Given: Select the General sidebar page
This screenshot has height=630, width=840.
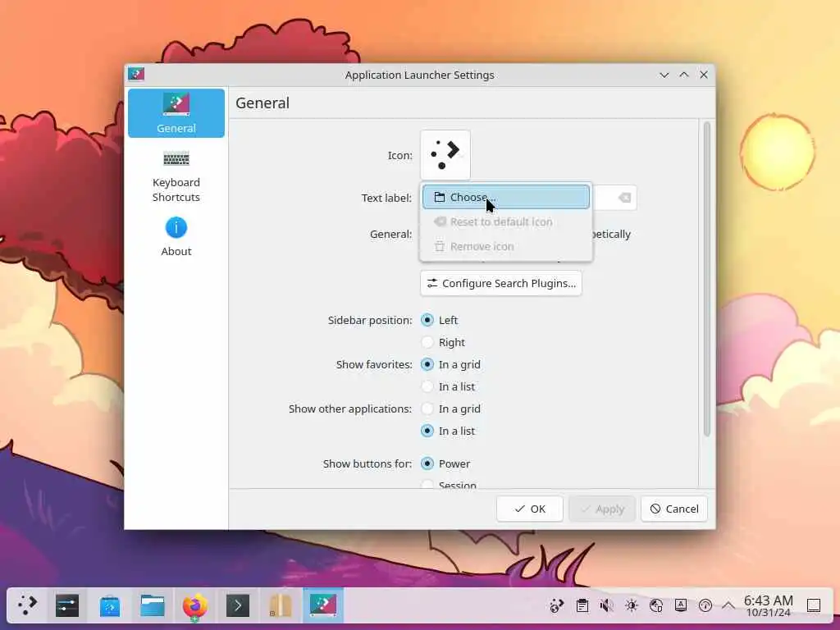Looking at the screenshot, I should pos(176,113).
